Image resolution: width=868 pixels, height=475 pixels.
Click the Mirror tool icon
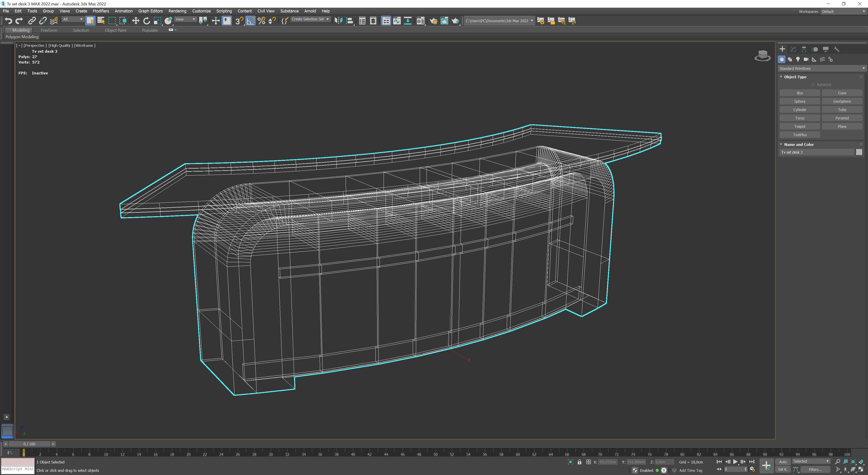338,21
